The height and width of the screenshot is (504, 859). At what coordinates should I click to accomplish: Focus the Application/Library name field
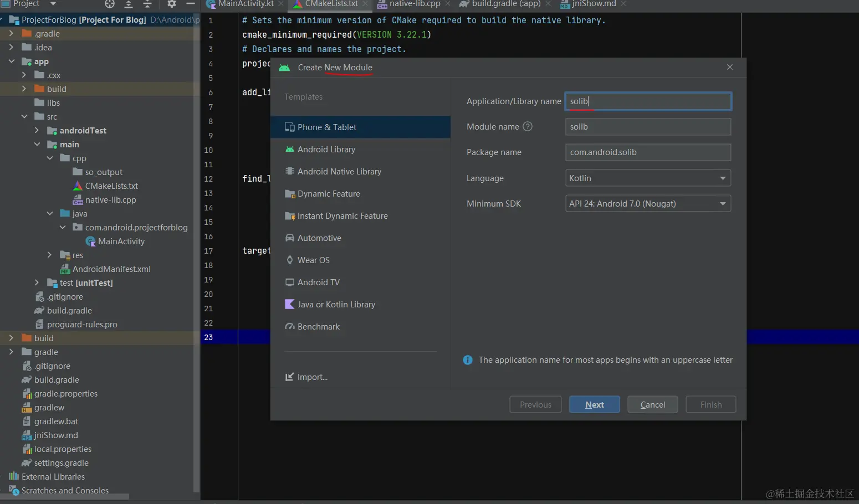(648, 101)
